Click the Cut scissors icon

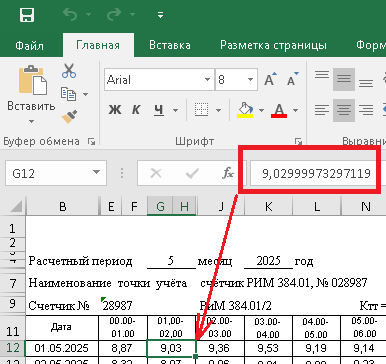(x=69, y=71)
